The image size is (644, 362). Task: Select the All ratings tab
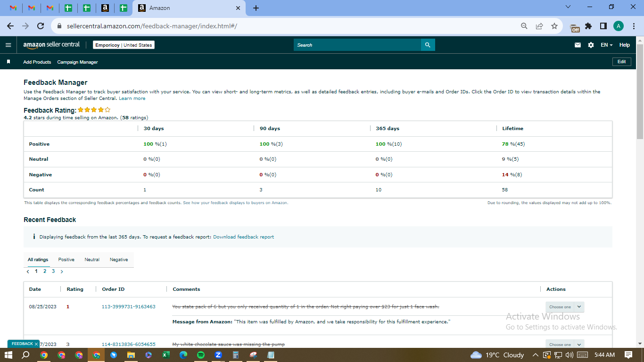click(38, 260)
